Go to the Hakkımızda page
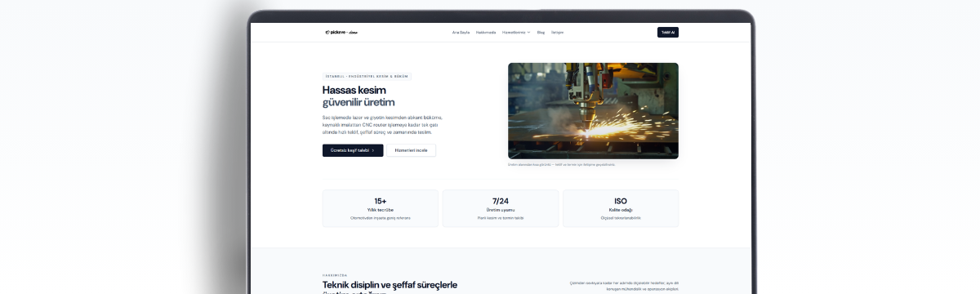 click(x=486, y=33)
